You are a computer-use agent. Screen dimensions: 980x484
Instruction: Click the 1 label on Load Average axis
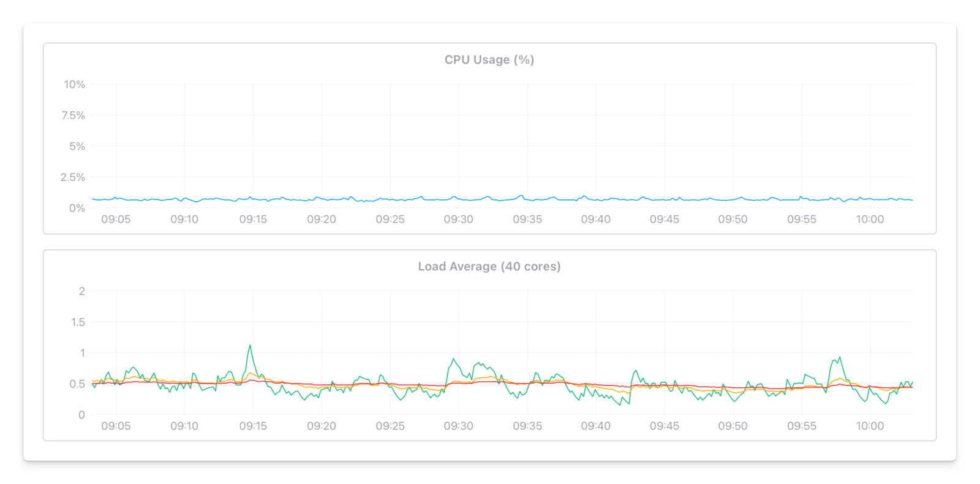coord(83,353)
